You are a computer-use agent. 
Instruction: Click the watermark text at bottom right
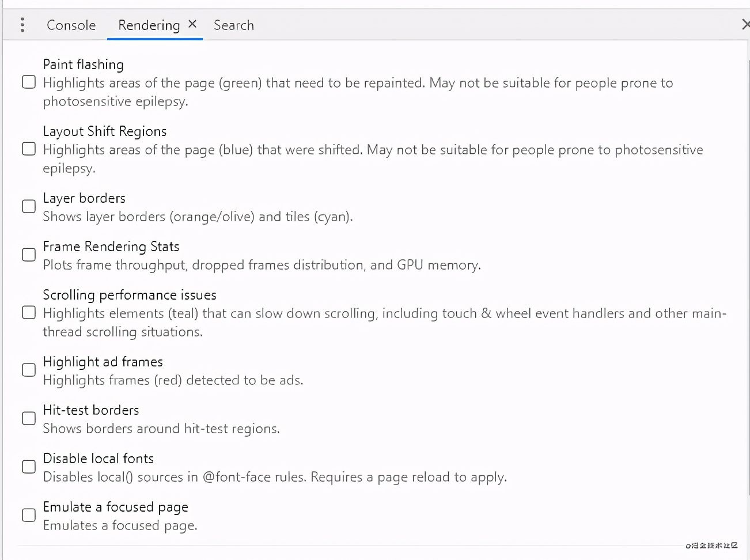click(x=712, y=545)
